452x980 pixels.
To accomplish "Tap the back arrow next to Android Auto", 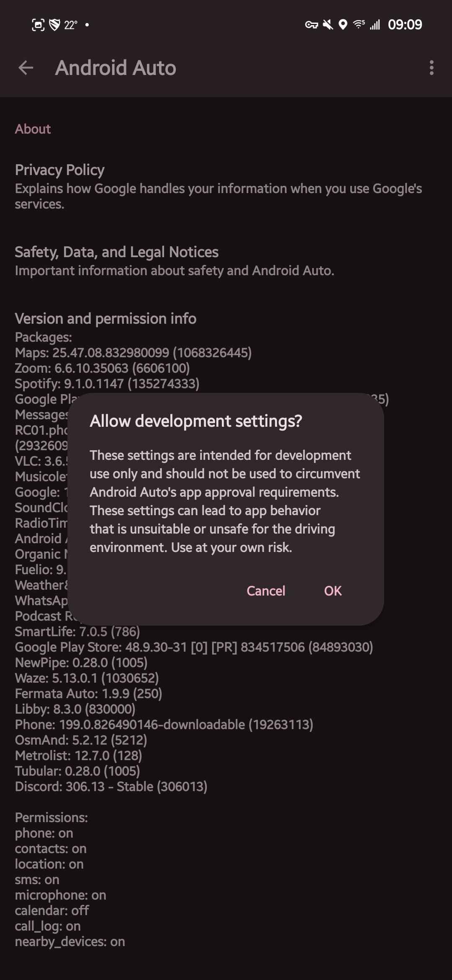I will pos(25,67).
